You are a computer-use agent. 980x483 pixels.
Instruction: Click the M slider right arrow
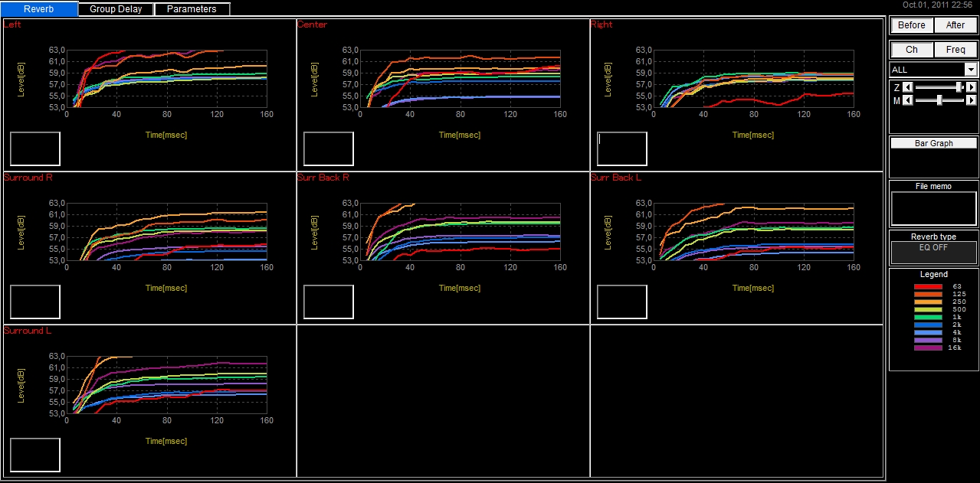pyautogui.click(x=972, y=101)
